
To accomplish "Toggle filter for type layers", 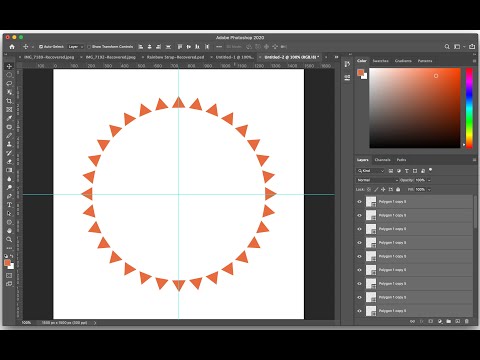I will 407,171.
